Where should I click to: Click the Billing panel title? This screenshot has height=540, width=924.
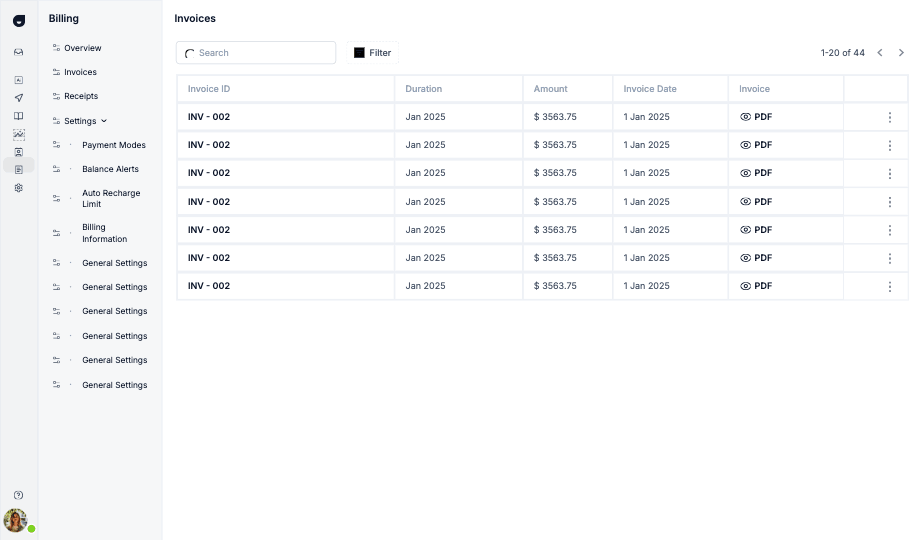(64, 18)
